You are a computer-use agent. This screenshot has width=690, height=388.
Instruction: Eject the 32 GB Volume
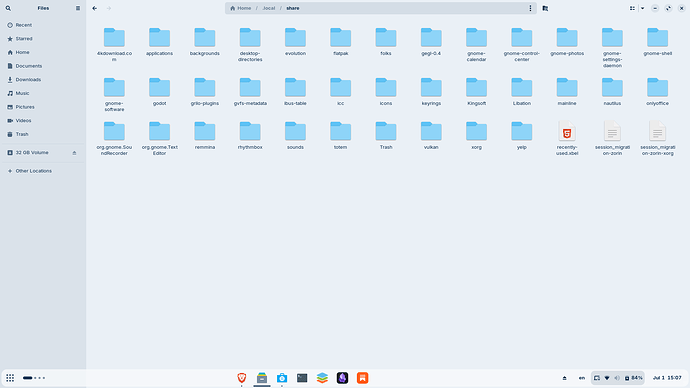click(74, 153)
